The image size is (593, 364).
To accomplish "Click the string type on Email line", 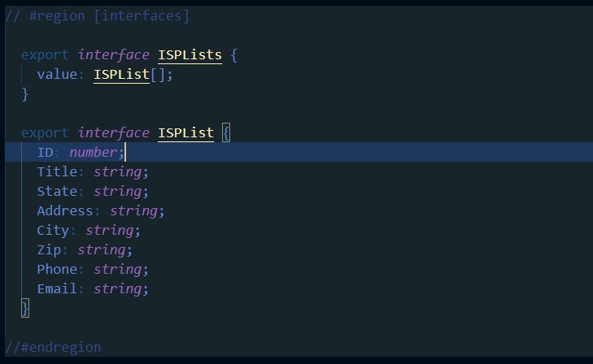I will click(x=118, y=288).
